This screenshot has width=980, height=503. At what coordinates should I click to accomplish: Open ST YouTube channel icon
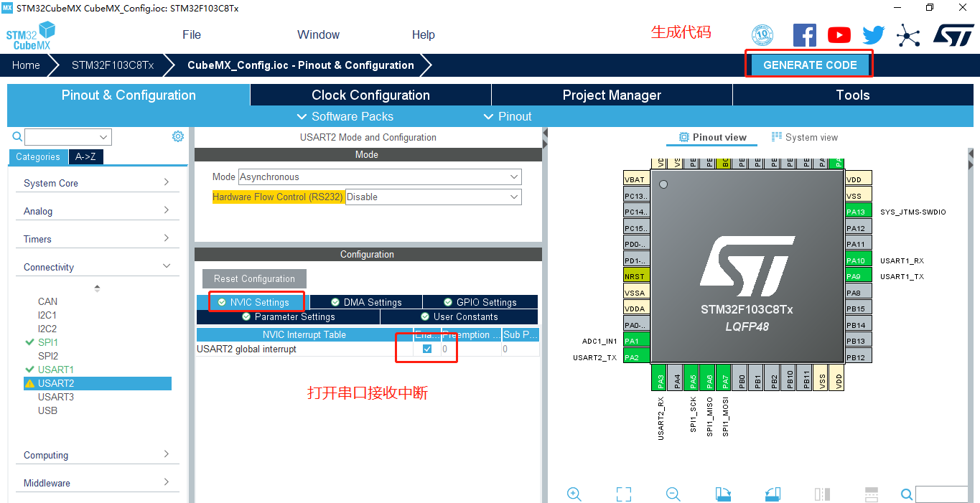839,35
